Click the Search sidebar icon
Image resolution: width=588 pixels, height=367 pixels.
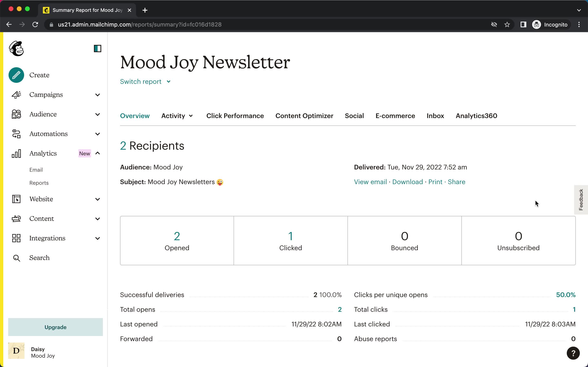(16, 258)
